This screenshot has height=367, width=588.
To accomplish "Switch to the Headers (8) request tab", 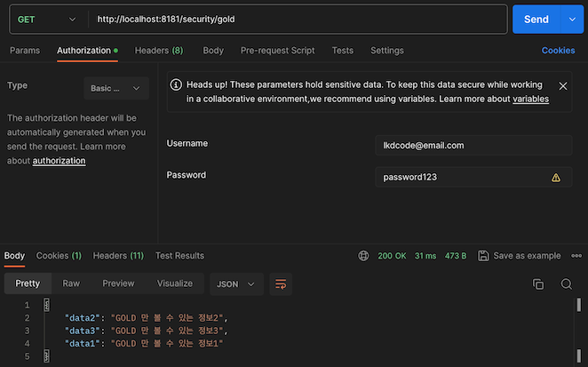I will 159,51.
